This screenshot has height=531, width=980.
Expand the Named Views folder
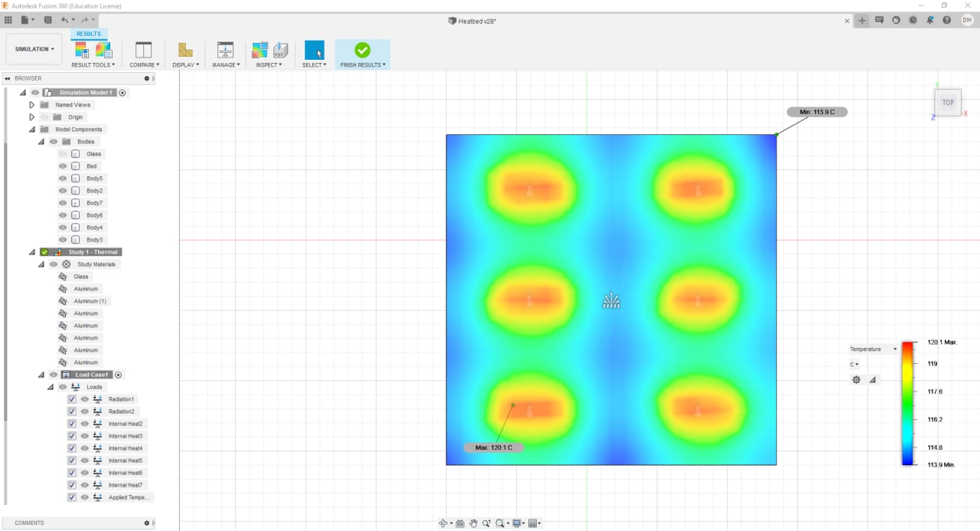(x=31, y=105)
